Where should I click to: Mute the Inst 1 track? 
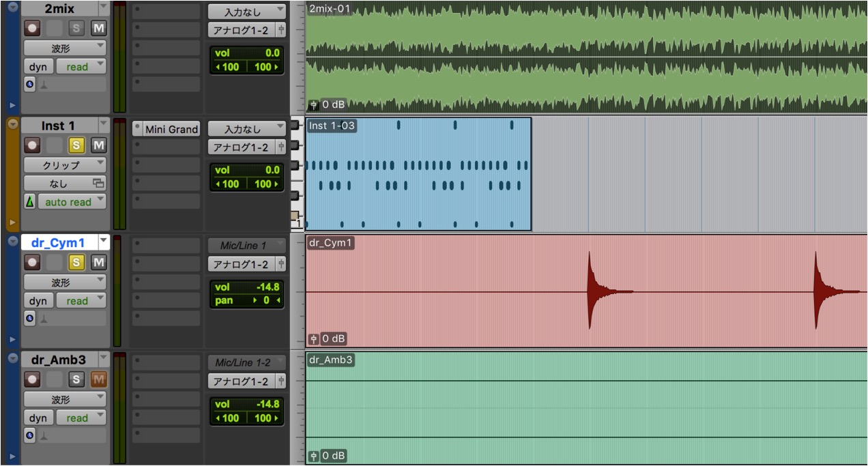click(x=99, y=145)
